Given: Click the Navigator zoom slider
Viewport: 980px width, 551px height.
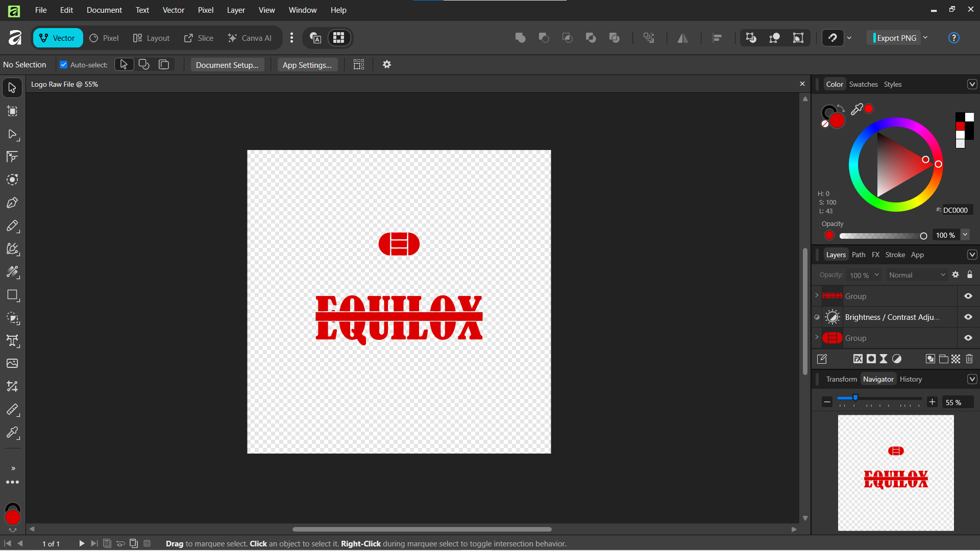Looking at the screenshot, I should [x=879, y=398].
